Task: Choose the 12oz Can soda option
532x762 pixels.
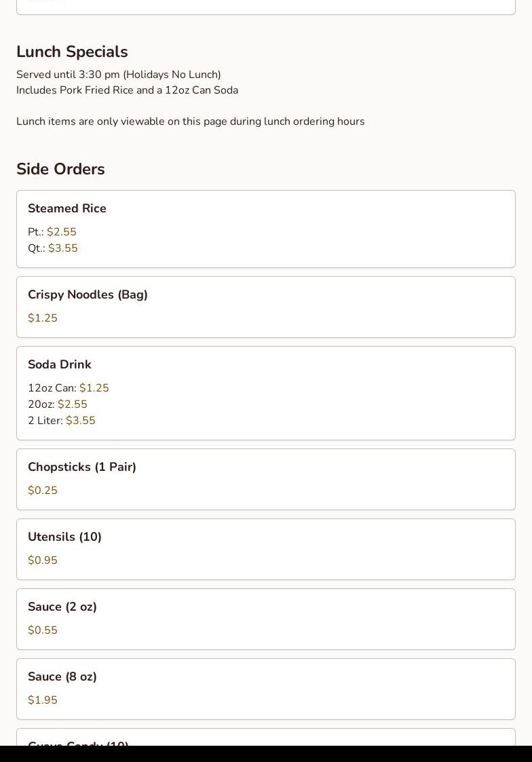Action: [x=68, y=388]
